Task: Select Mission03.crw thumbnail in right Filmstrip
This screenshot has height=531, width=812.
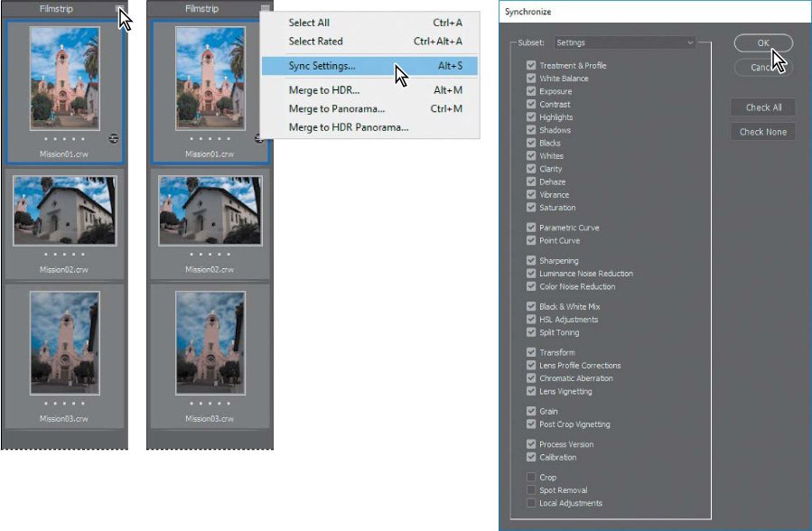Action: pyautogui.click(x=210, y=342)
